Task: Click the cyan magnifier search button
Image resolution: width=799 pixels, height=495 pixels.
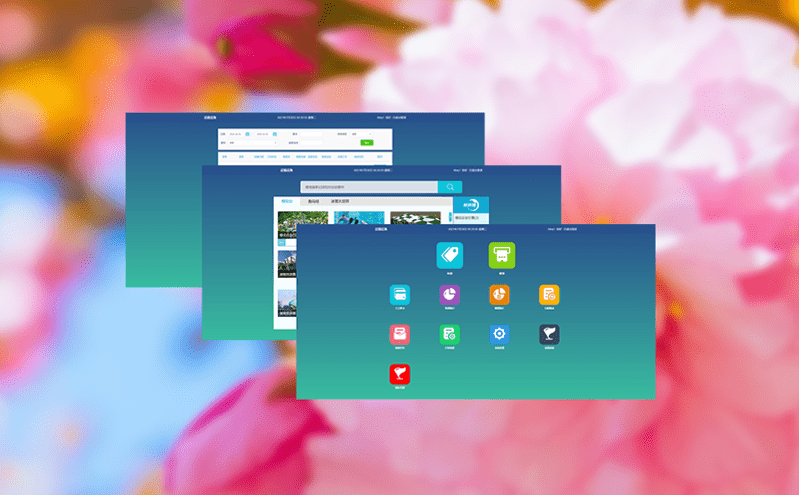Action: coord(450,187)
